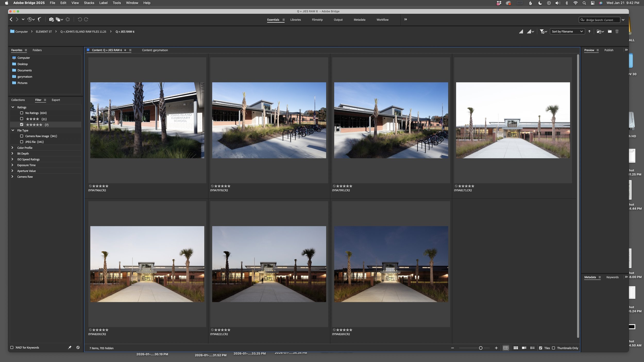This screenshot has height=362, width=644.
Task: Uncheck the five-star rating filter
Action: 22,125
